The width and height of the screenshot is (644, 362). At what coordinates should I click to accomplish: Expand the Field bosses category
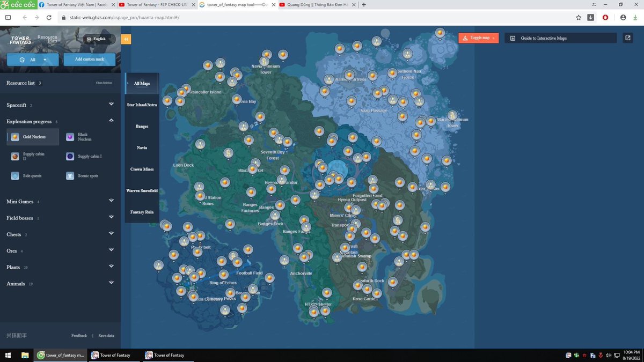111,218
